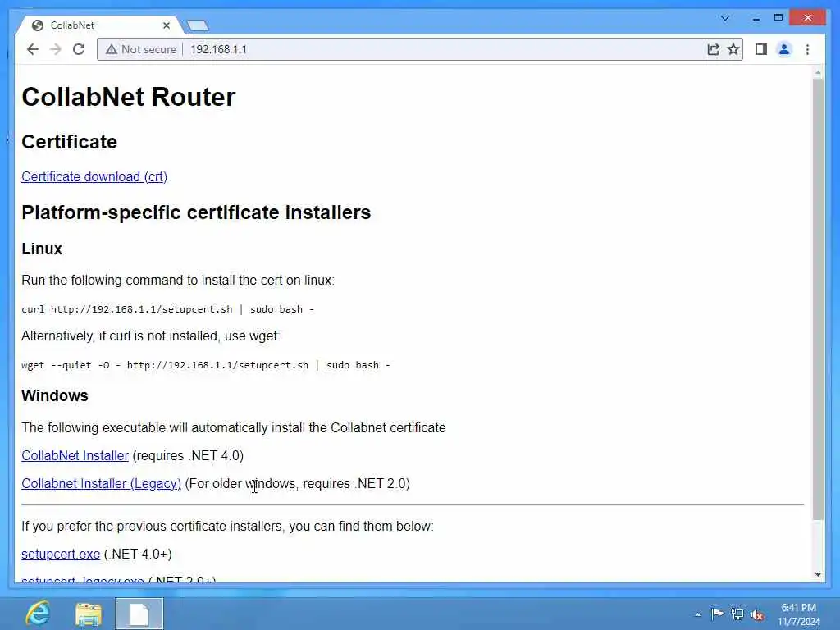Click the page scrollbar thumb

[818, 299]
